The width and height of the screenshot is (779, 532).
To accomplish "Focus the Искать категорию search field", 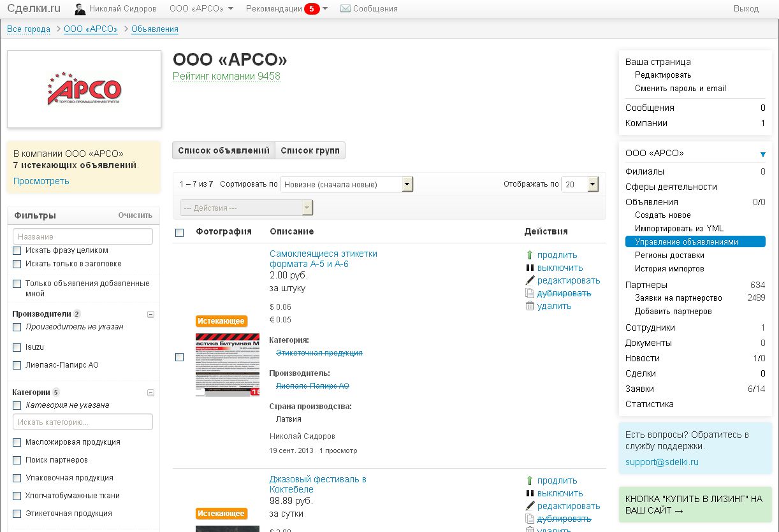I will [83, 422].
